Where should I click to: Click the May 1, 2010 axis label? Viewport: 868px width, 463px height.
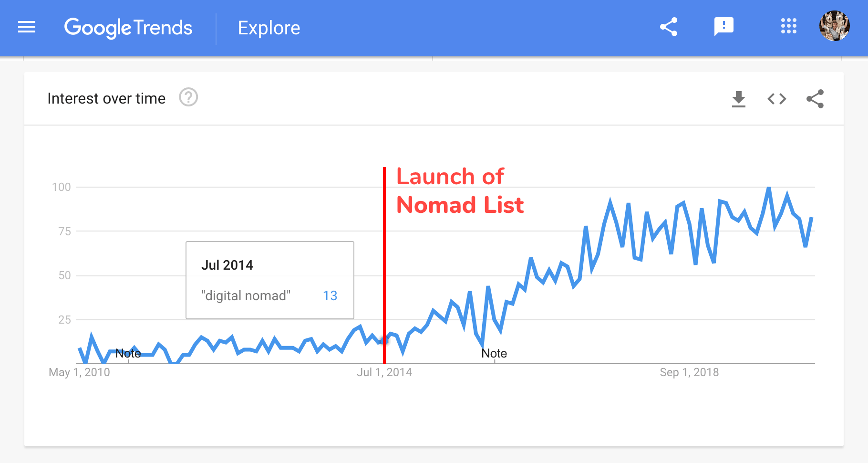[x=79, y=372]
